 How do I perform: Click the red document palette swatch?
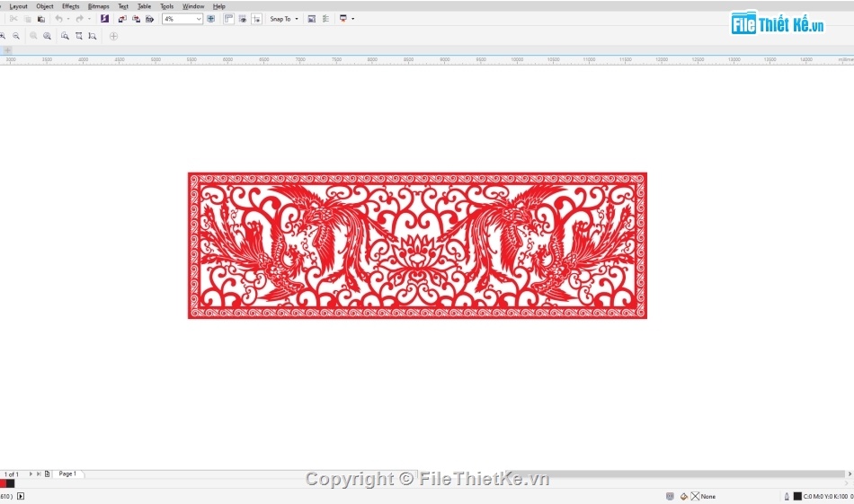pyautogui.click(x=3, y=483)
